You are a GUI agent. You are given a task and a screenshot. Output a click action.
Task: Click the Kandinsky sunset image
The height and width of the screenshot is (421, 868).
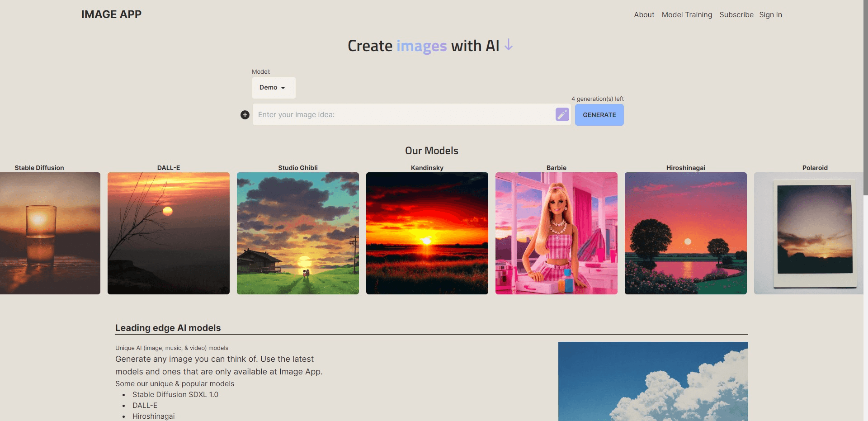[427, 233]
